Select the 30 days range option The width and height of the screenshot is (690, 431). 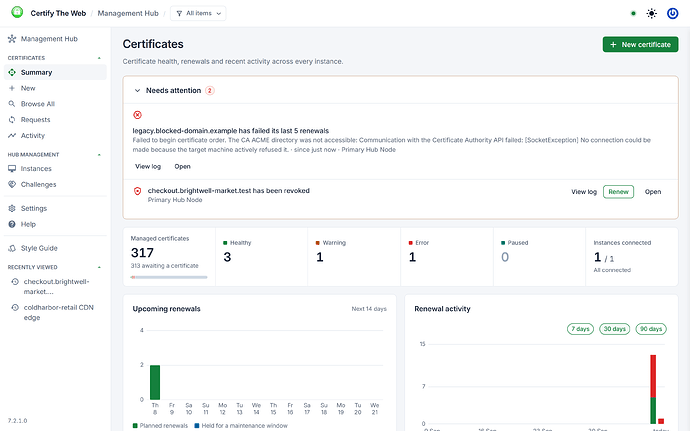click(x=615, y=329)
